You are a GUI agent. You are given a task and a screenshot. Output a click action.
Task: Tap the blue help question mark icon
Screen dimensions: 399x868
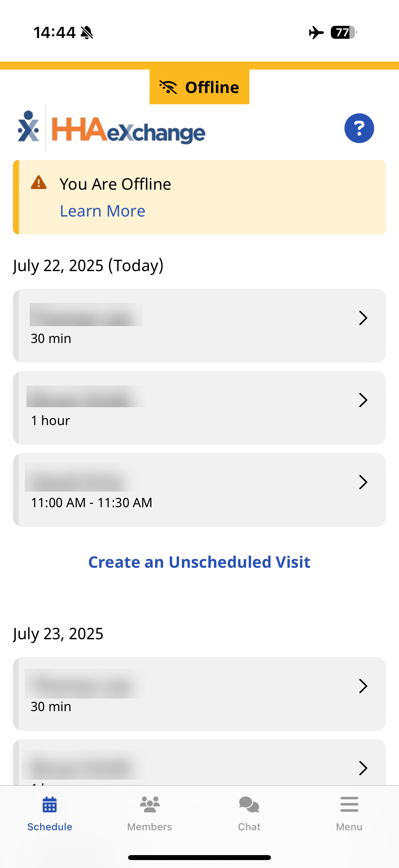point(359,128)
